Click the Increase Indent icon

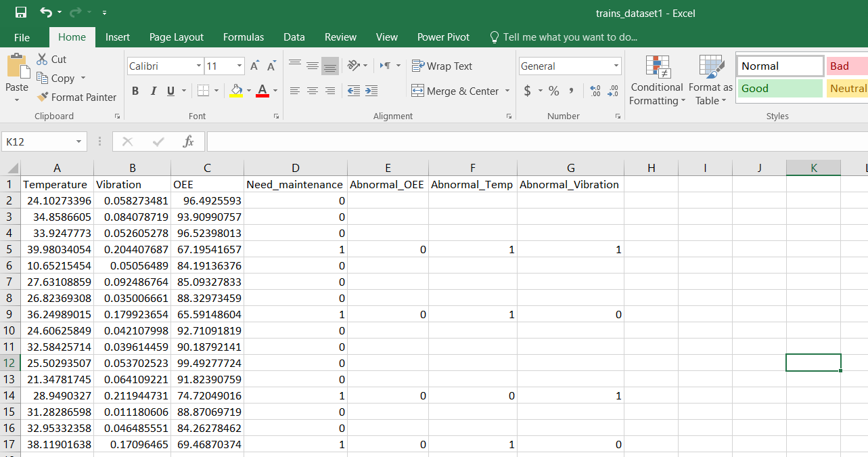point(371,91)
